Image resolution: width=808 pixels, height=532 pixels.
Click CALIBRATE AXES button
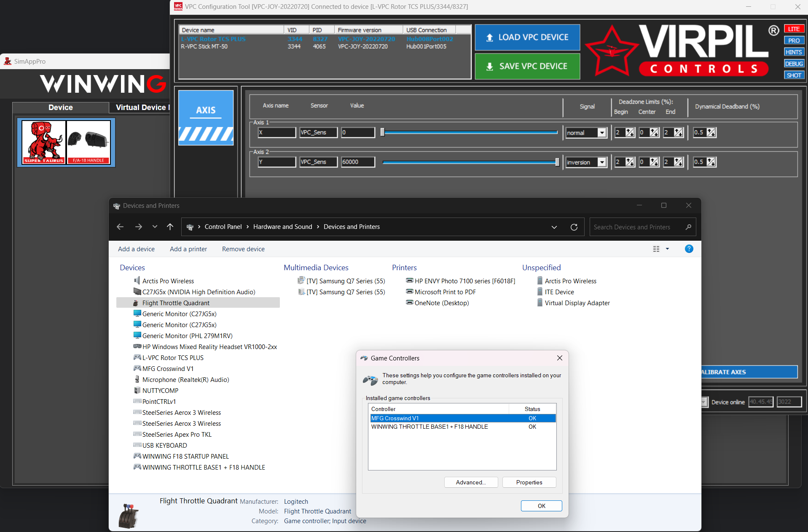click(x=749, y=372)
